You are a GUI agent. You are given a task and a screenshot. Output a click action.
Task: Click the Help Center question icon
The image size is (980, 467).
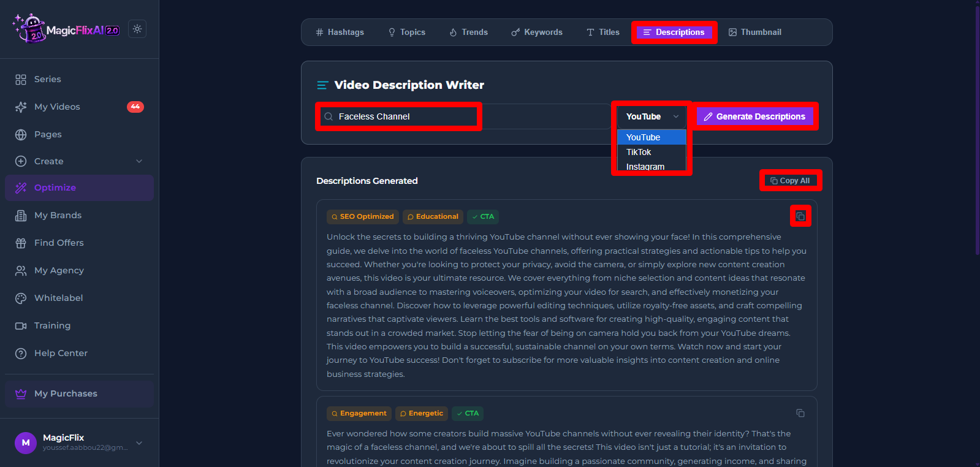pos(21,353)
